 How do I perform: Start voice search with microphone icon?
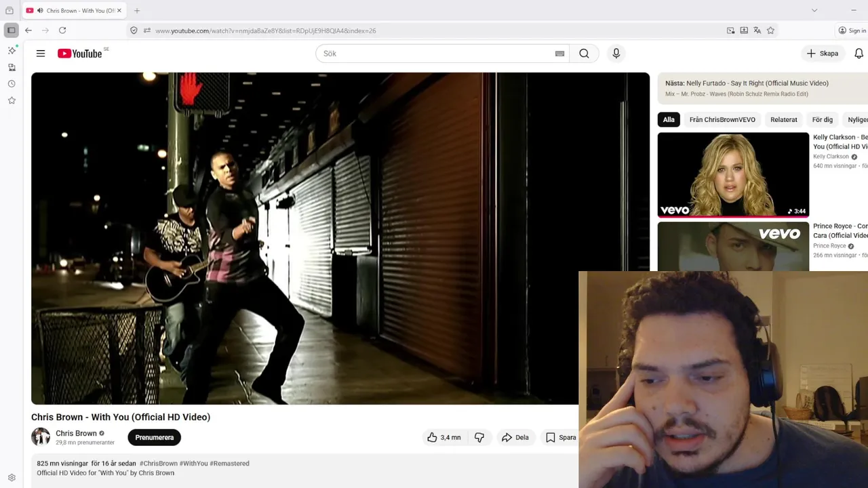(616, 54)
